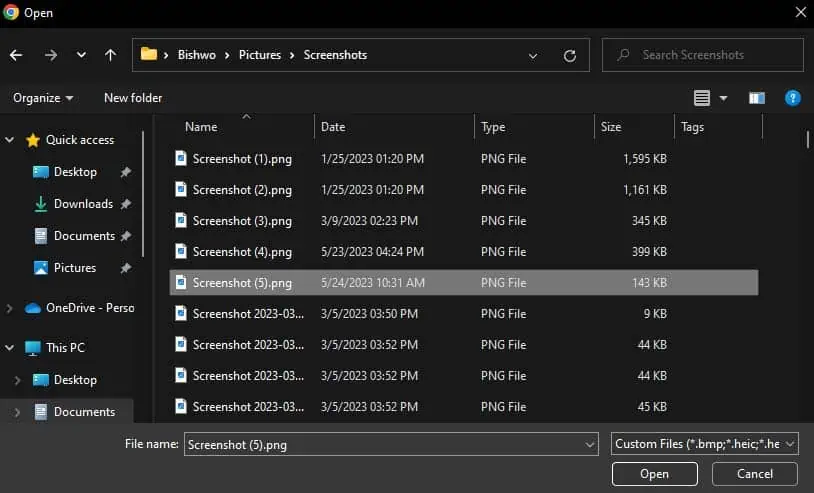Refresh the Screenshots folder listing
Screen dimensions: 814x493
[569, 56]
